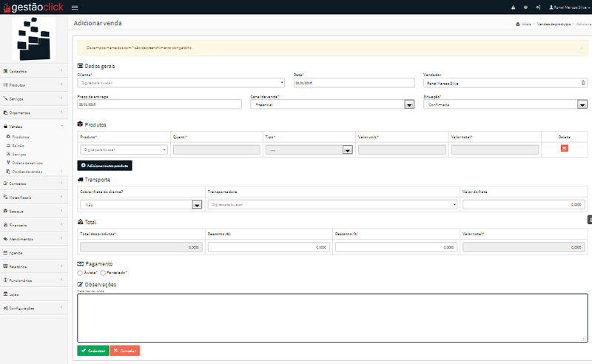592x364 pixels.
Task: Open the Agenda sidebar item
Action: pyautogui.click(x=33, y=252)
